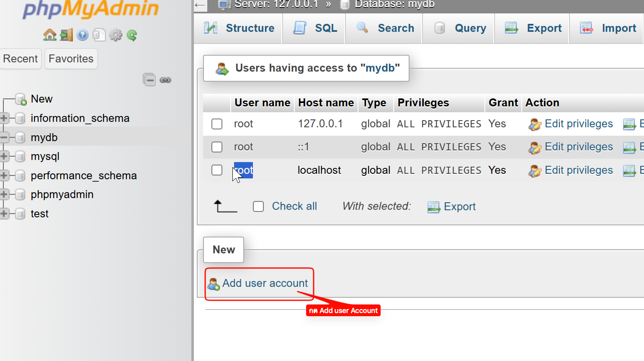
Task: Click the Home icon in sidebar
Action: pyautogui.click(x=50, y=35)
